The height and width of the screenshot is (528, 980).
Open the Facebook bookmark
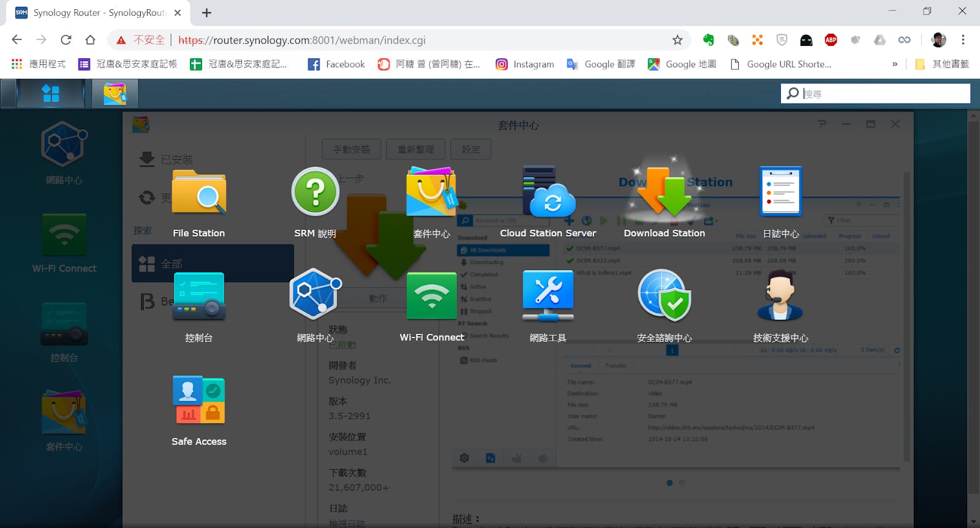(336, 64)
